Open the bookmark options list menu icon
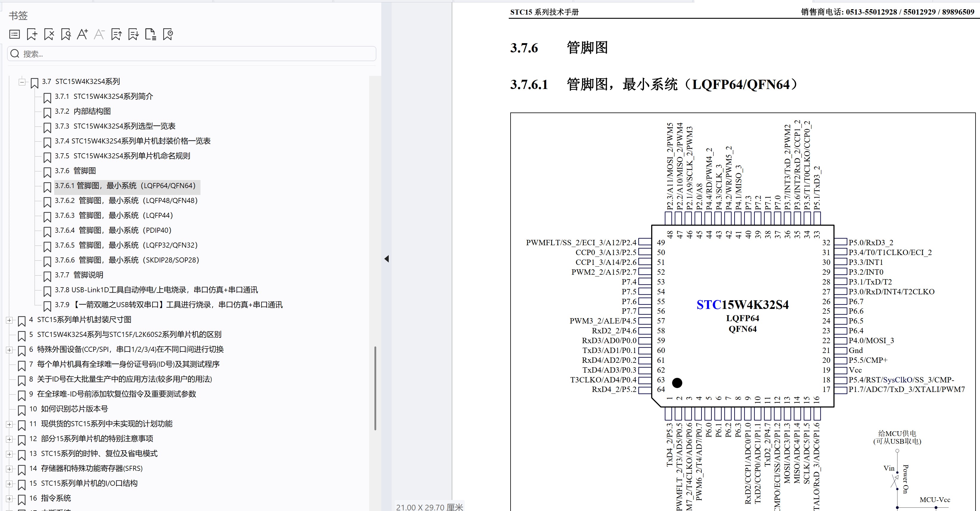Viewport: 980px width, 511px height. click(15, 35)
